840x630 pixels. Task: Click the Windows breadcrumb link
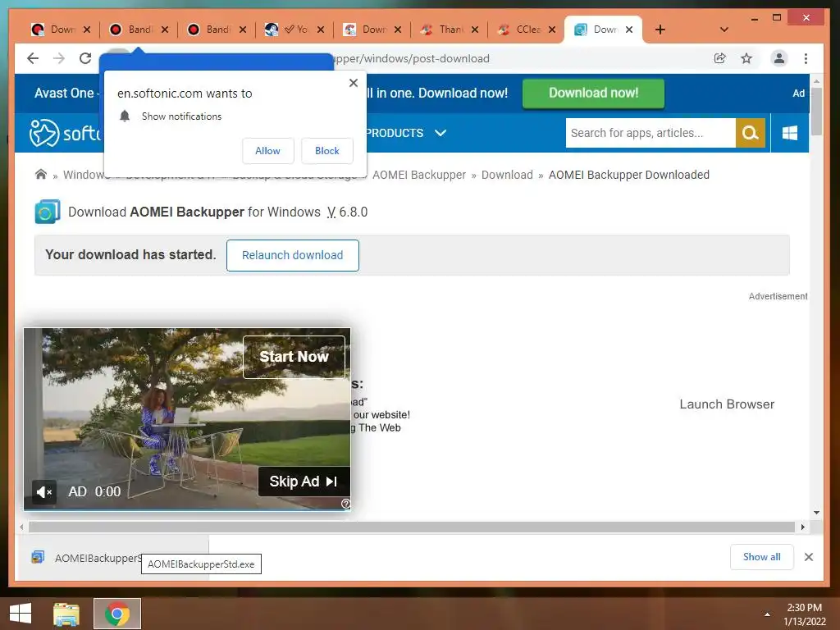coord(84,175)
